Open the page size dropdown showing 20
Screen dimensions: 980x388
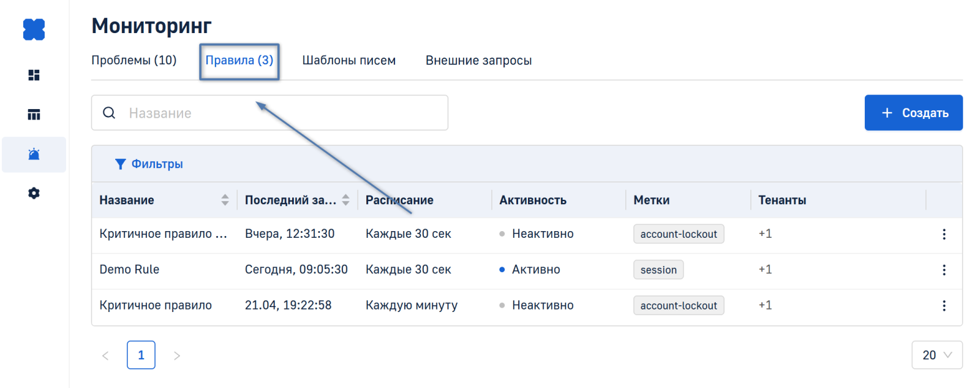tap(937, 355)
